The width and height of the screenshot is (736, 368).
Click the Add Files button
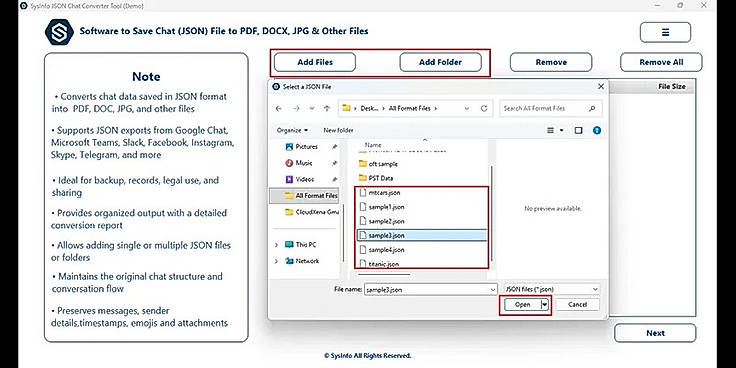(x=315, y=62)
